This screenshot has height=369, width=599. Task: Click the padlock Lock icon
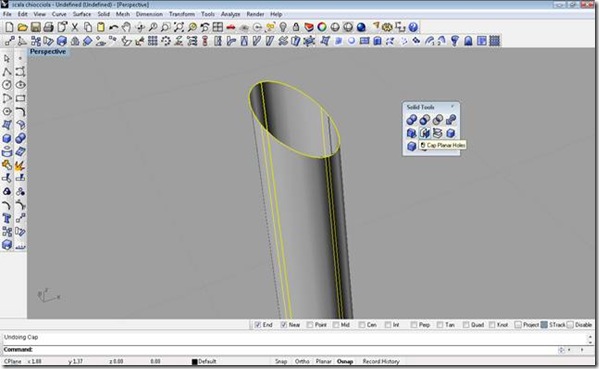coord(296,27)
